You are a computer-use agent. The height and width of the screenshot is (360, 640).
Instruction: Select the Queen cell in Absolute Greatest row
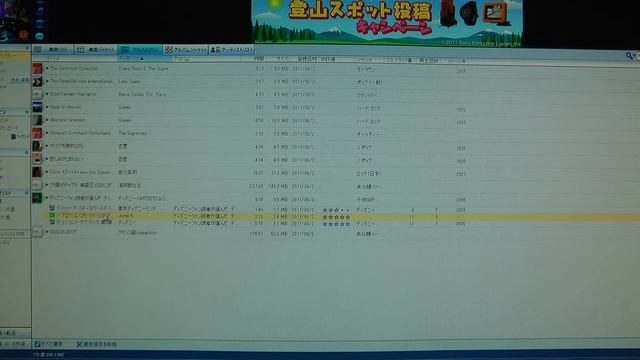[124, 120]
